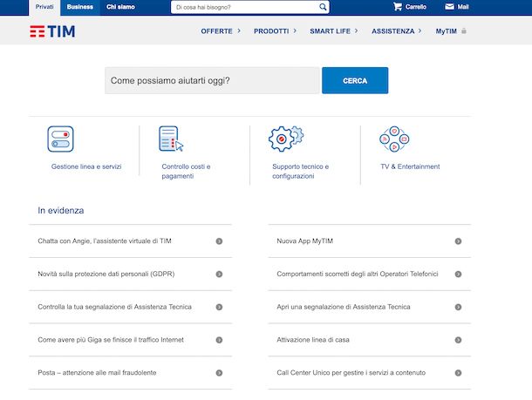Open Come avere più Giga link

pyautogui.click(x=111, y=340)
